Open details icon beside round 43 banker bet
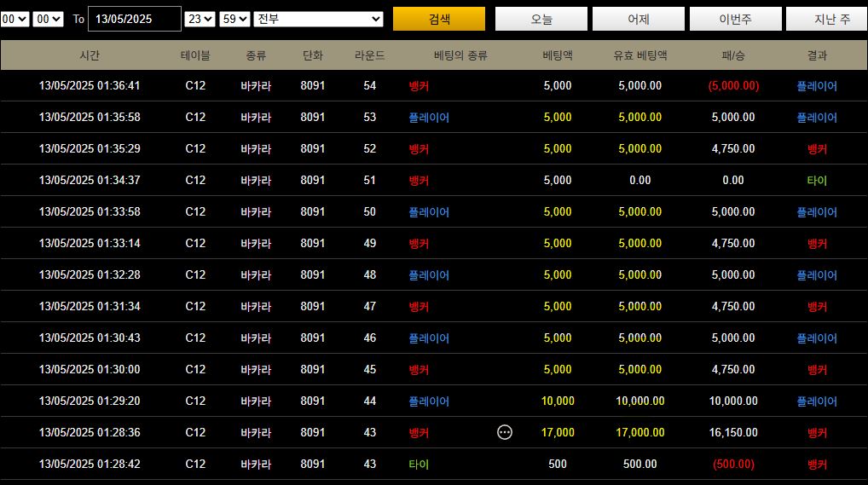 504,432
